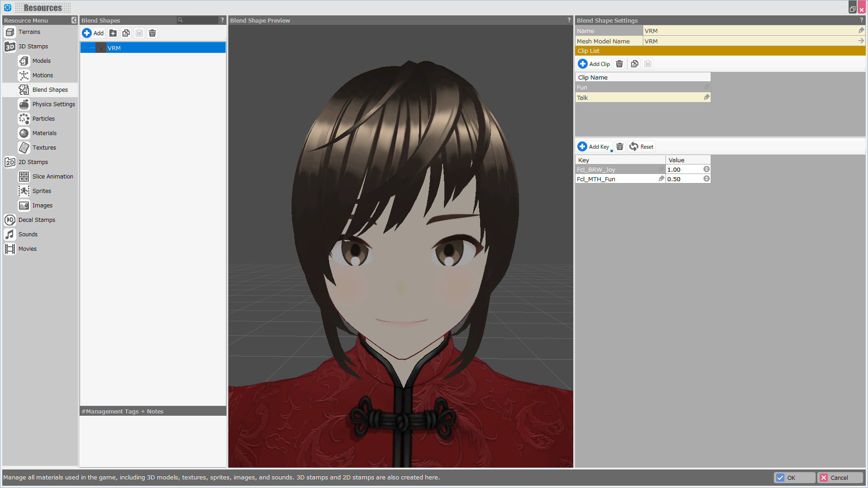The width and height of the screenshot is (868, 488).
Task: Delete the selected blend shape with the trash icon
Action: (152, 33)
